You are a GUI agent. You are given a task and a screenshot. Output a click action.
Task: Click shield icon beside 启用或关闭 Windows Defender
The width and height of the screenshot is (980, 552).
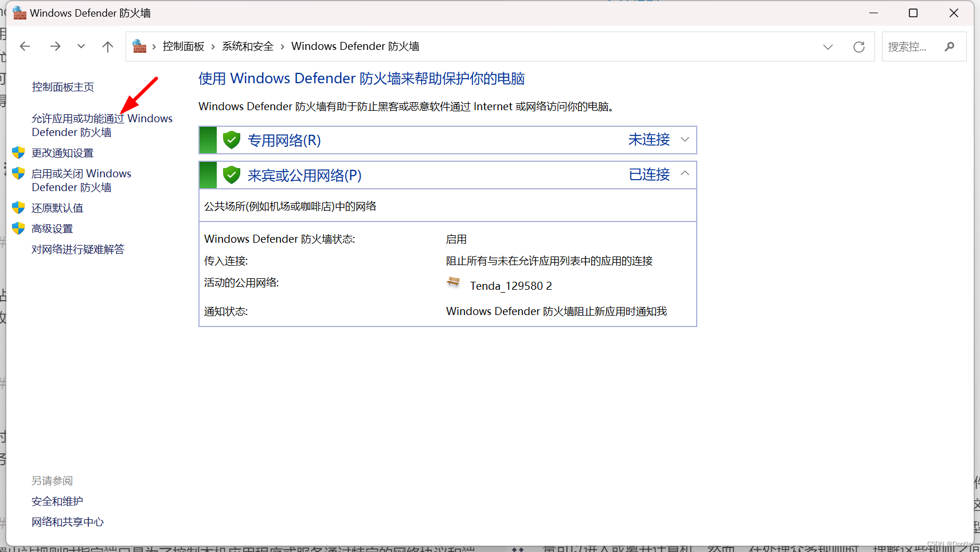(x=18, y=173)
